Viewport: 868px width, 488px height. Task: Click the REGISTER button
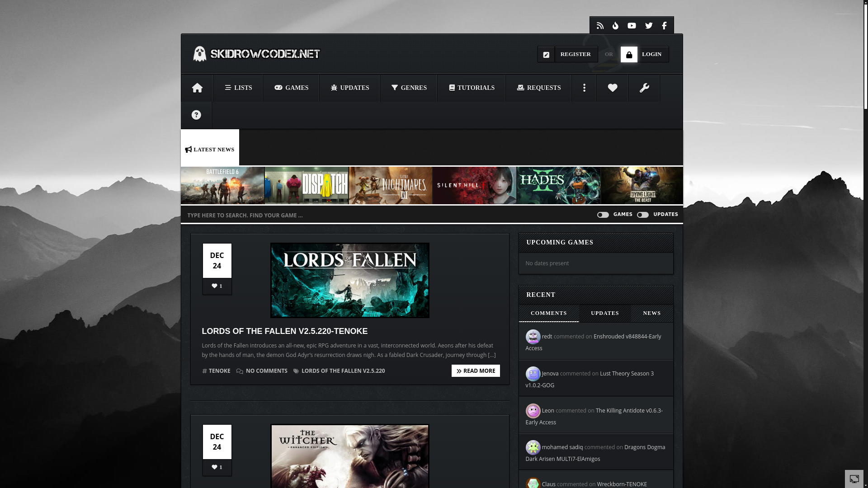coord(568,54)
